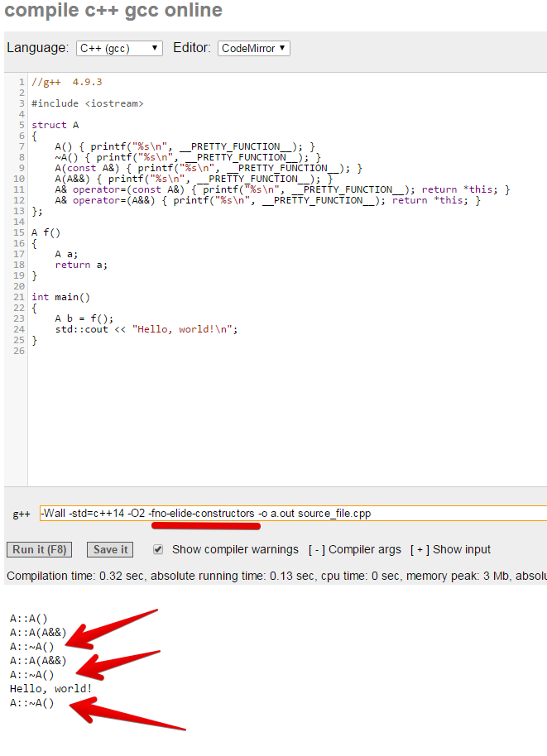547x756 pixels.
Task: Place cursor on the A b = f(); line
Action: [84, 318]
